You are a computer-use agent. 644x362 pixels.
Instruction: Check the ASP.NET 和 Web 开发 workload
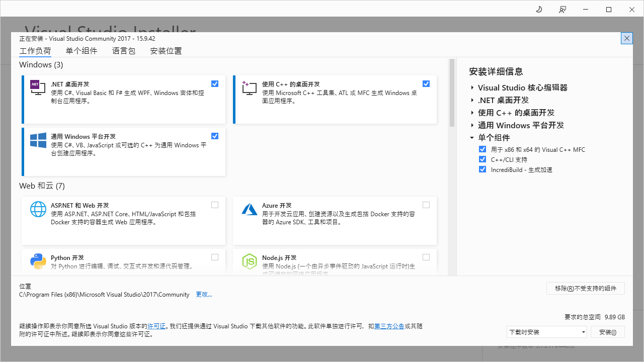pyautogui.click(x=215, y=205)
